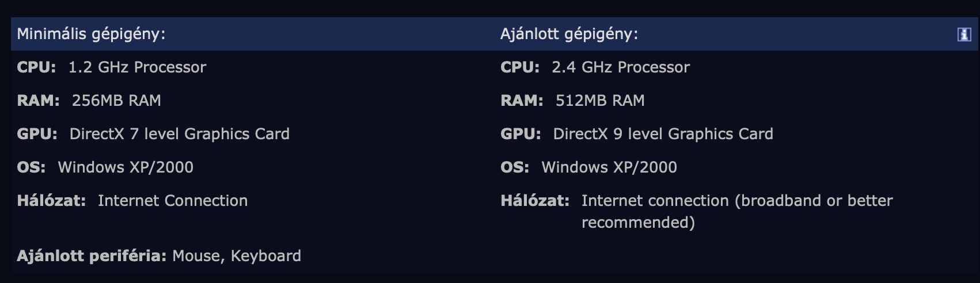Click the info icon in the header

click(x=964, y=35)
